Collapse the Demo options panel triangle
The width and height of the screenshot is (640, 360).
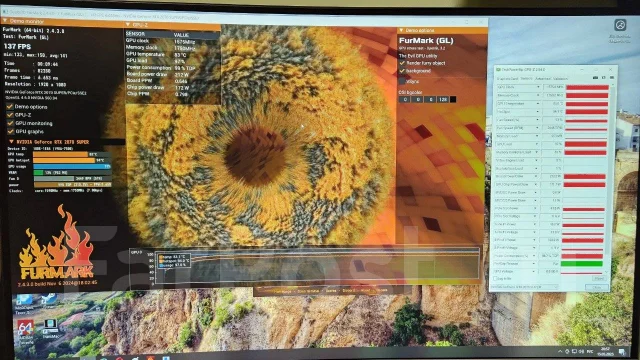click(x=401, y=31)
